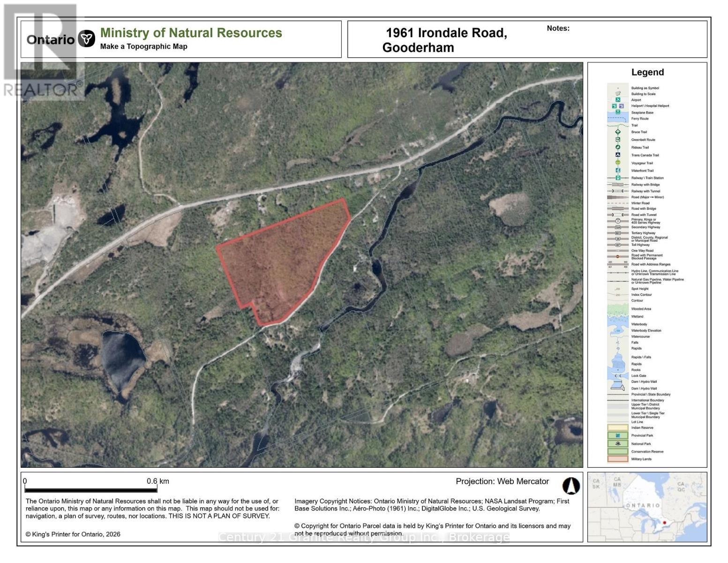This screenshot has width=728, height=563.
Task: Select the Building to Scale symbol
Action: (618, 94)
